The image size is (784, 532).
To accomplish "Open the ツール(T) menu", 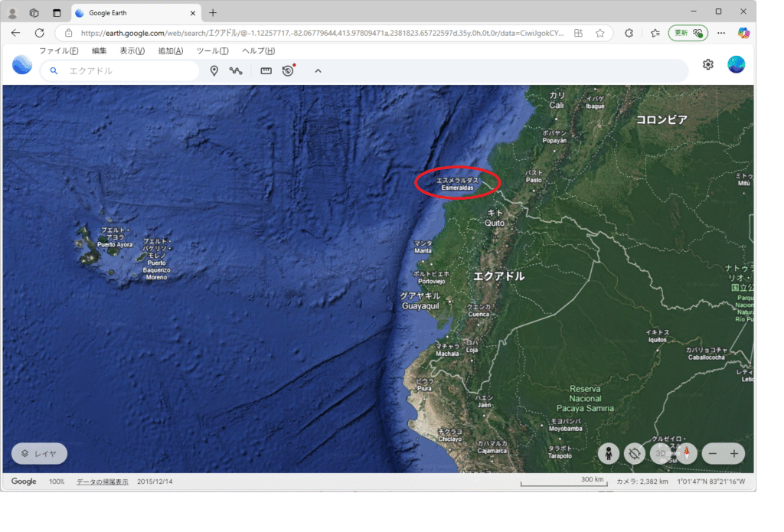I will [x=212, y=51].
